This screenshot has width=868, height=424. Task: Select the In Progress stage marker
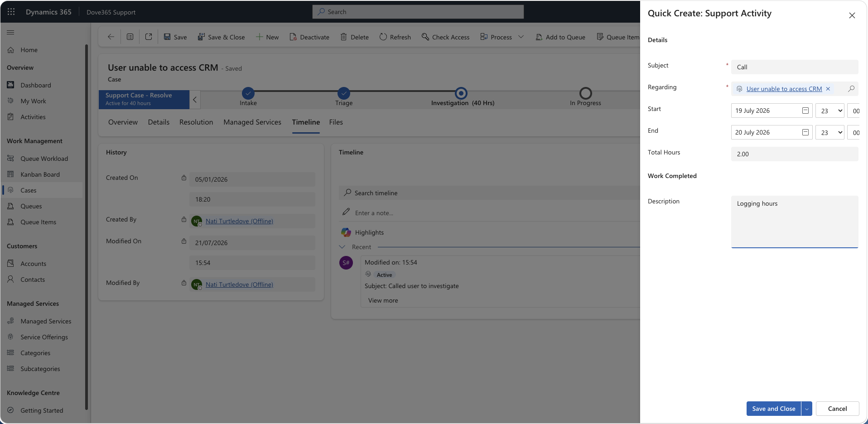click(x=586, y=93)
